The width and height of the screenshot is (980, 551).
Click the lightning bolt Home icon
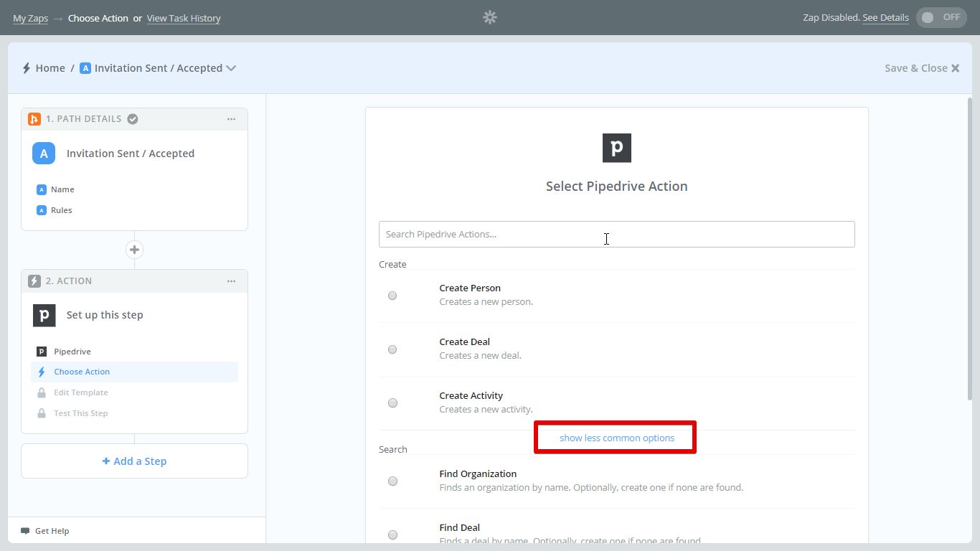tap(27, 68)
